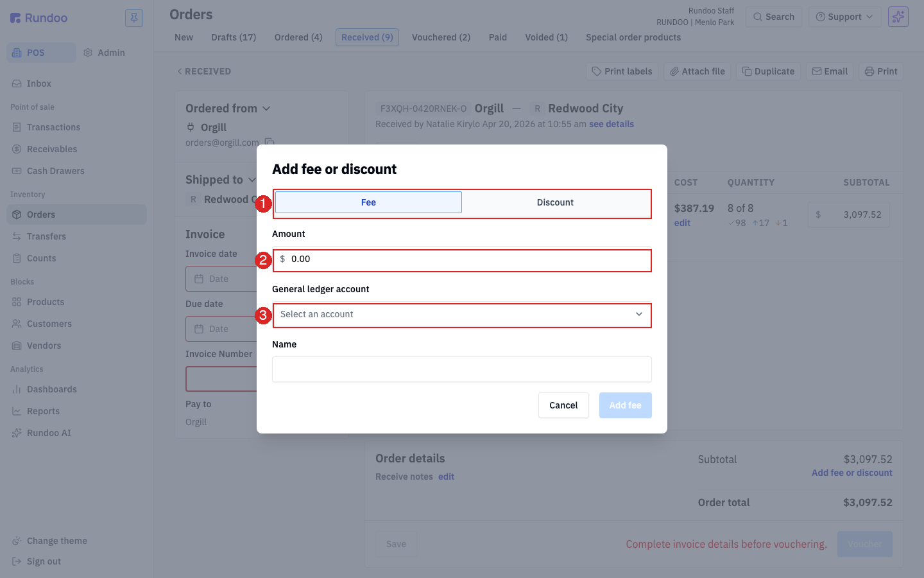Open the Ordered (4) tab
924x578 pixels.
click(298, 37)
